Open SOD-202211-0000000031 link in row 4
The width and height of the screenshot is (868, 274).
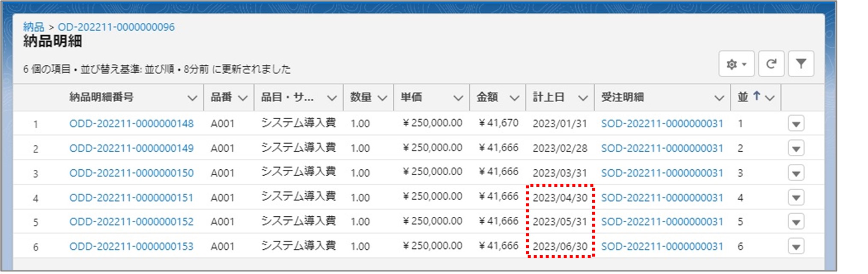(662, 198)
